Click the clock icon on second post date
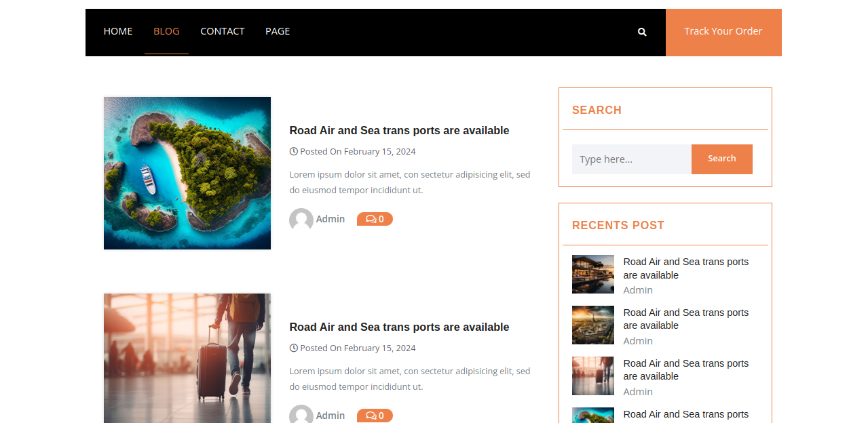 (x=294, y=348)
